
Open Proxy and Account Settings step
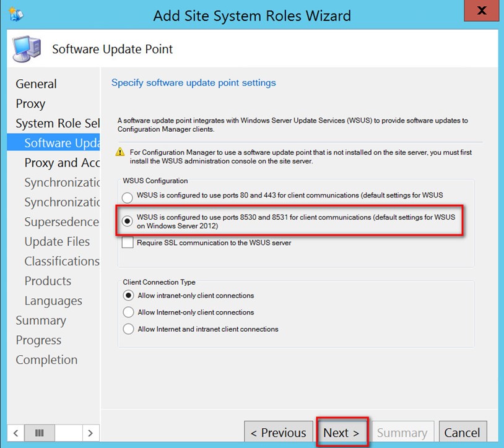coord(62,163)
